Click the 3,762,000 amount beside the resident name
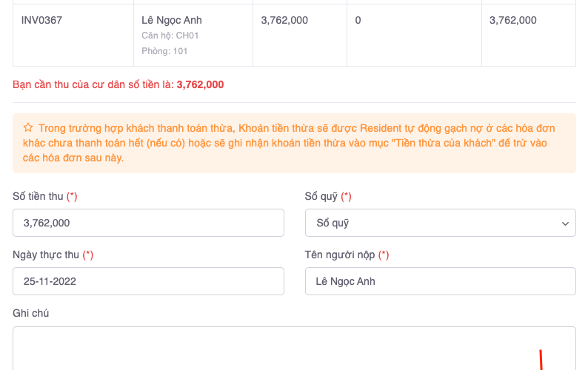Viewport: 588px width, 370px height. [x=284, y=20]
